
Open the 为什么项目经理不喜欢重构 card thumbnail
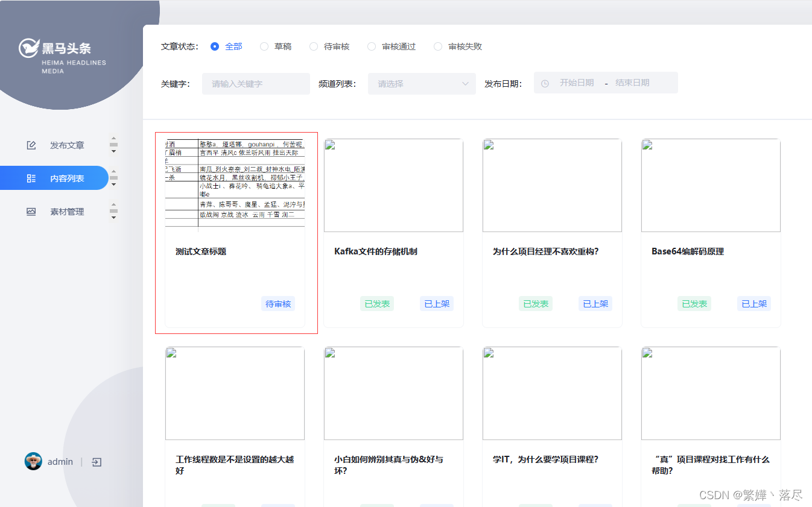552,185
